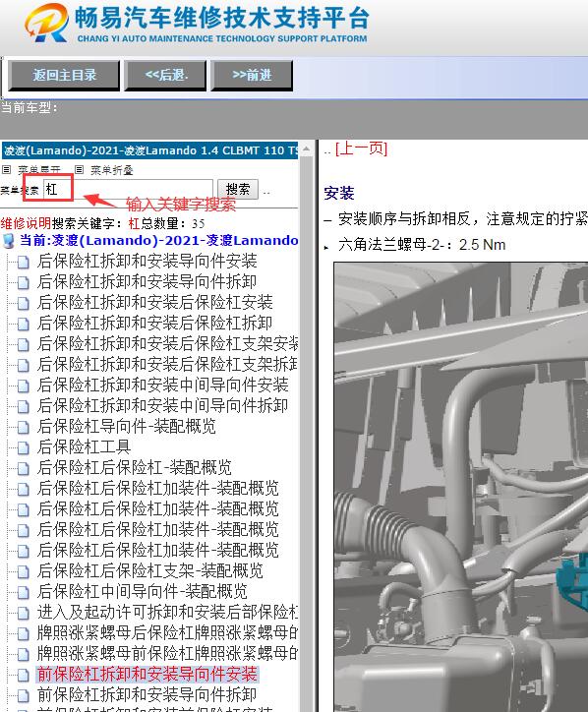Open 前保险杠拆卸和安装导向件拆卸 entry
Screen dimensions: 588x712
[147, 694]
